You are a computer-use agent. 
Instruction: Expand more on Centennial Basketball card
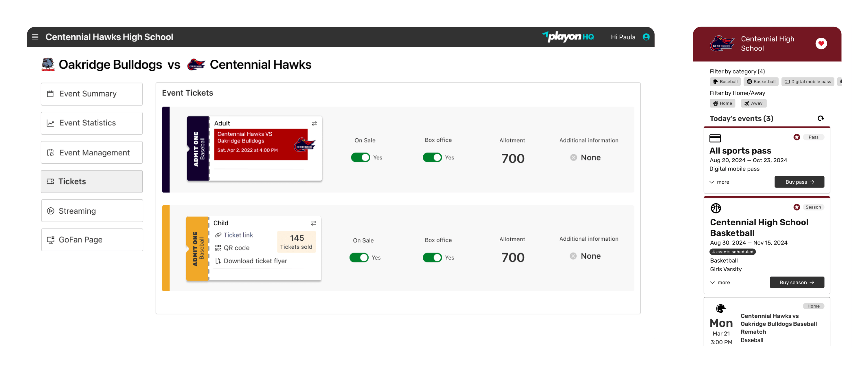point(720,283)
